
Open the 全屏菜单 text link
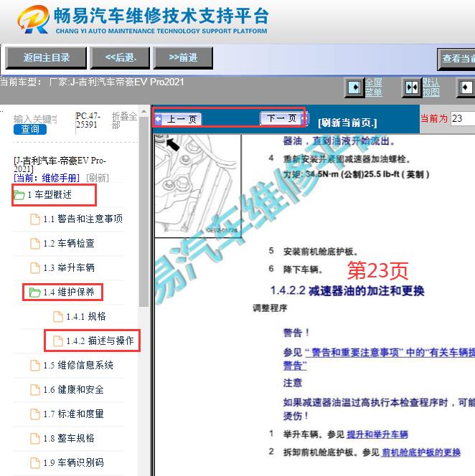(374, 87)
